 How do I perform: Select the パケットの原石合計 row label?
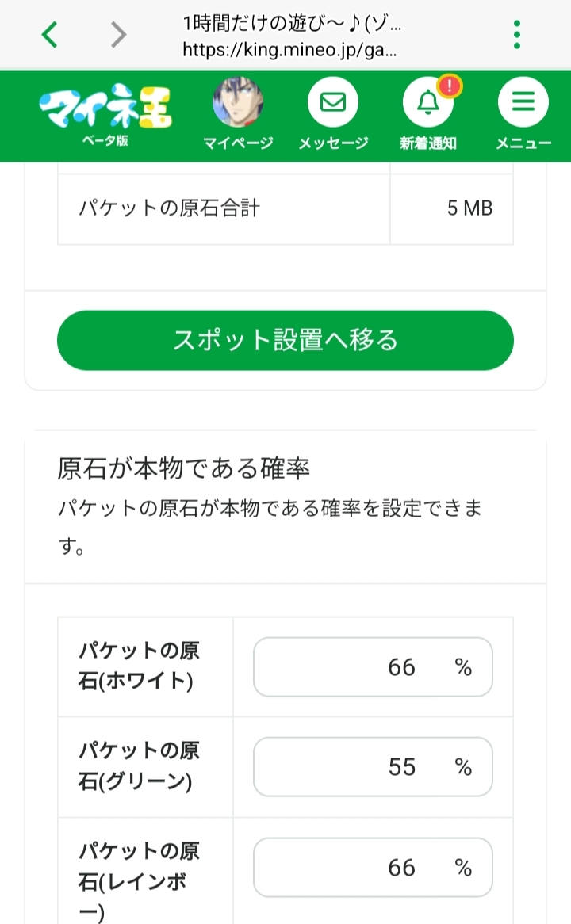click(x=170, y=209)
